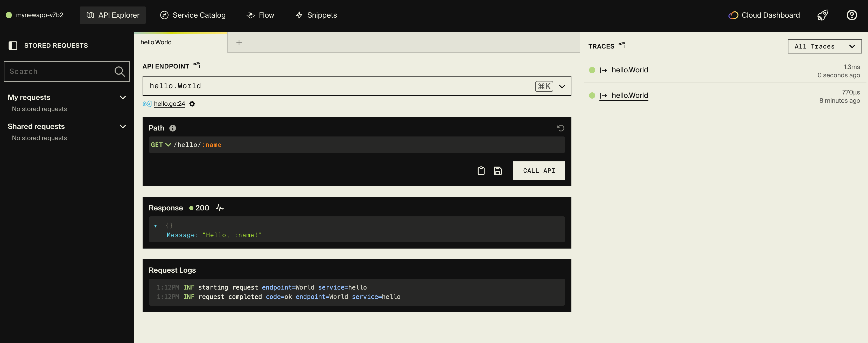Open the help question mark icon

click(851, 15)
